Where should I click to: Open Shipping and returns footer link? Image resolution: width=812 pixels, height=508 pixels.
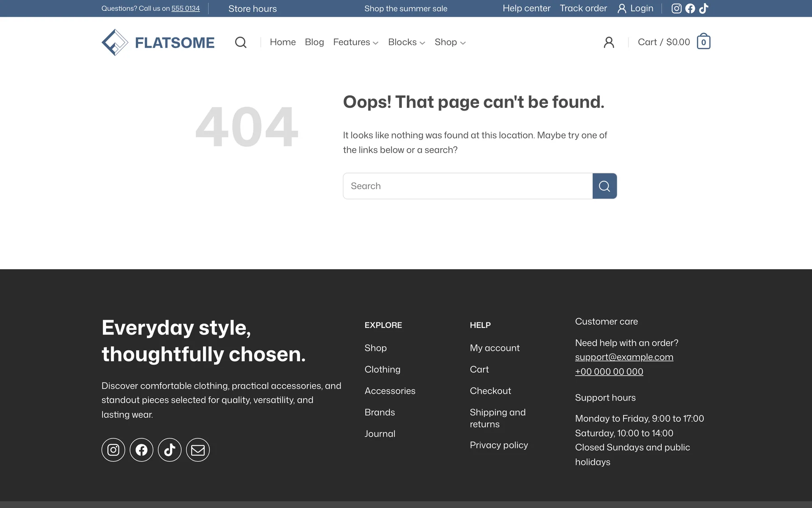(x=498, y=418)
